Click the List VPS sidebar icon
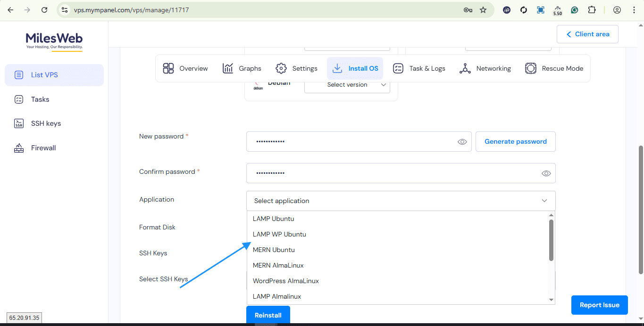The height and width of the screenshot is (326, 644). tap(19, 75)
